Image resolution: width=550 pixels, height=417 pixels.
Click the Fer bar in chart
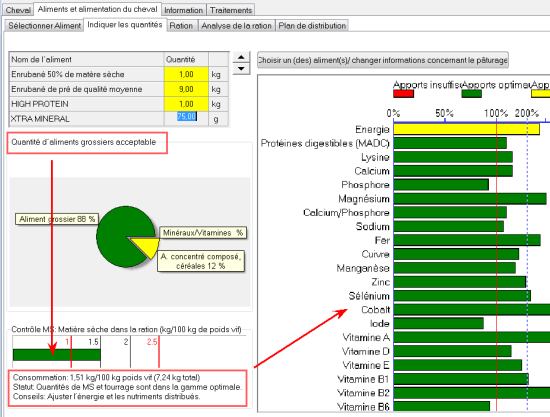[x=467, y=240]
